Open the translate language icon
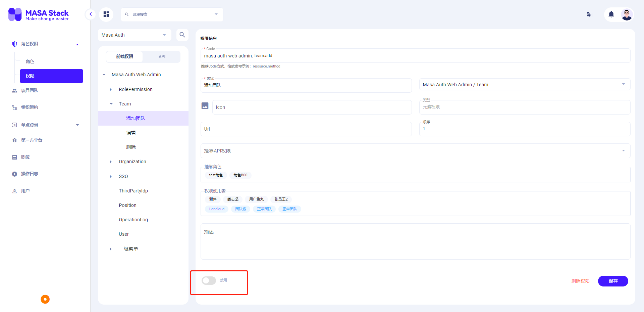The width and height of the screenshot is (644, 312). coord(590,14)
